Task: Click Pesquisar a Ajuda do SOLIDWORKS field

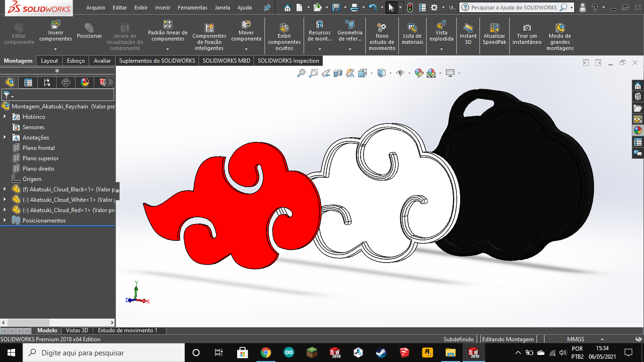Action: [517, 8]
